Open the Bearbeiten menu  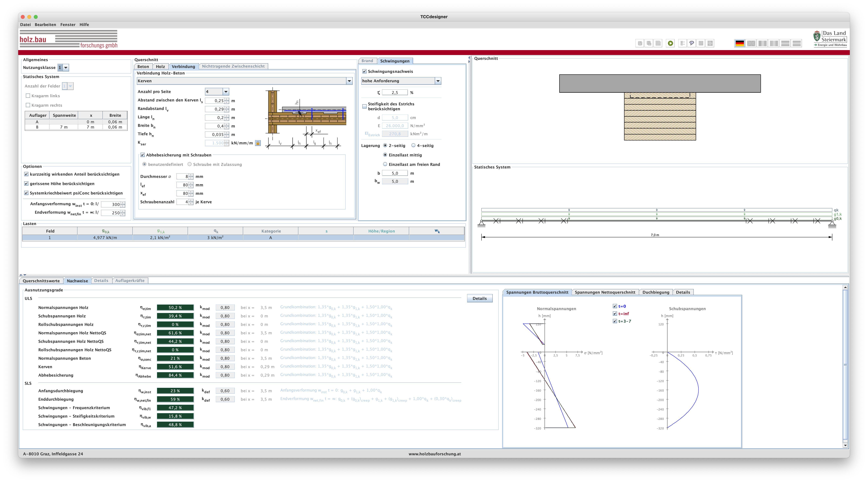pyautogui.click(x=45, y=25)
